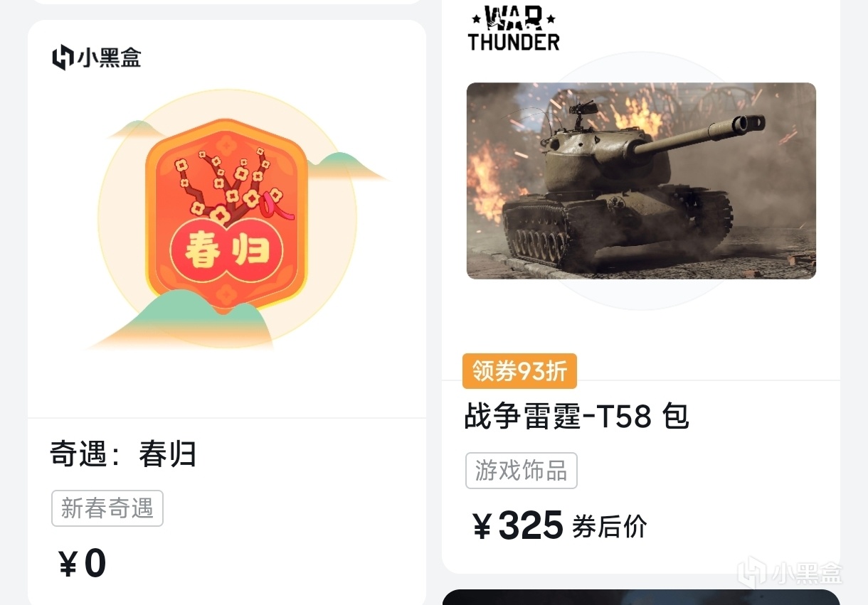Image resolution: width=868 pixels, height=605 pixels.
Task: Open the 春归 badge artwork
Action: point(228,218)
